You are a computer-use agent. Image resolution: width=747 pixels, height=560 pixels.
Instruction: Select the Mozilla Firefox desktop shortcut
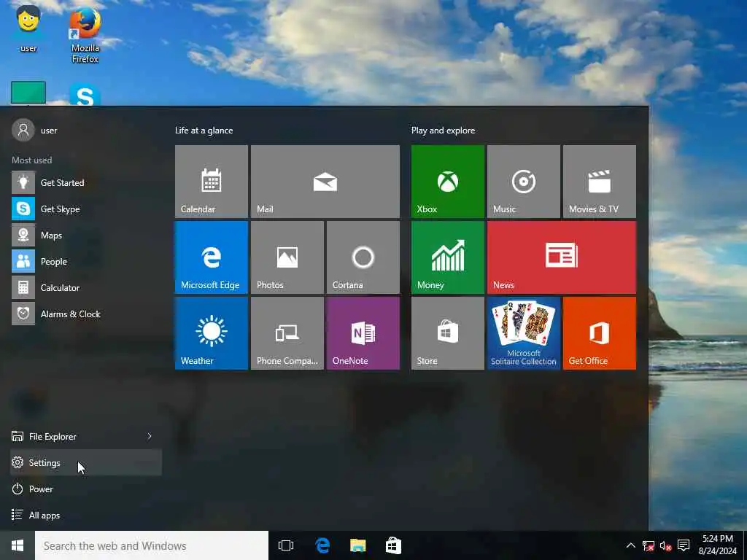(85, 34)
